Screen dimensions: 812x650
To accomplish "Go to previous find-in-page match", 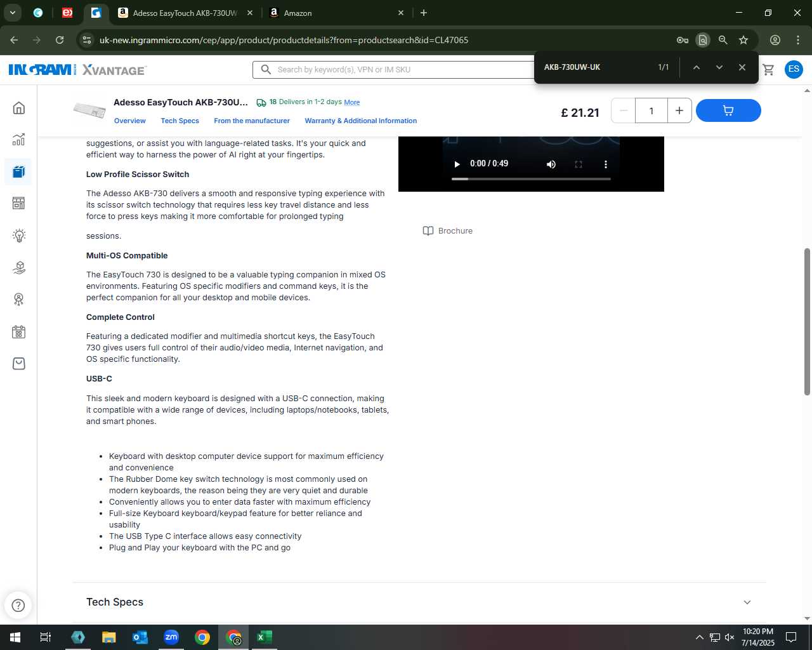I will (x=697, y=67).
